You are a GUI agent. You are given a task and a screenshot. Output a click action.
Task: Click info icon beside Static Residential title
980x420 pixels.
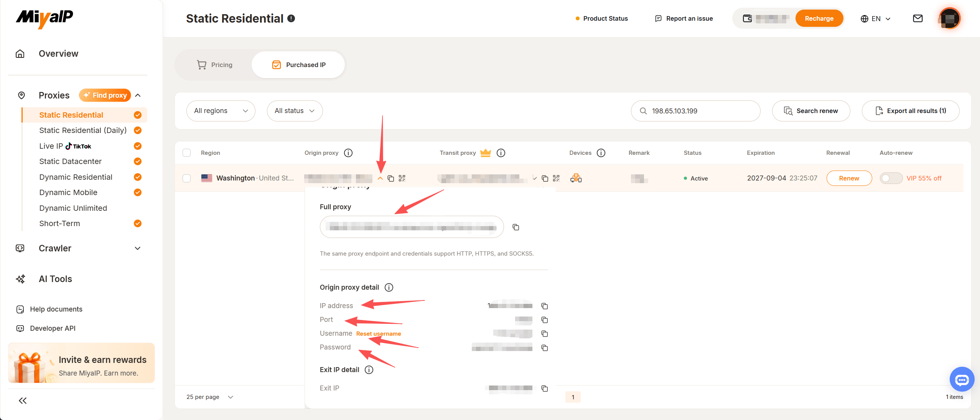[291, 18]
